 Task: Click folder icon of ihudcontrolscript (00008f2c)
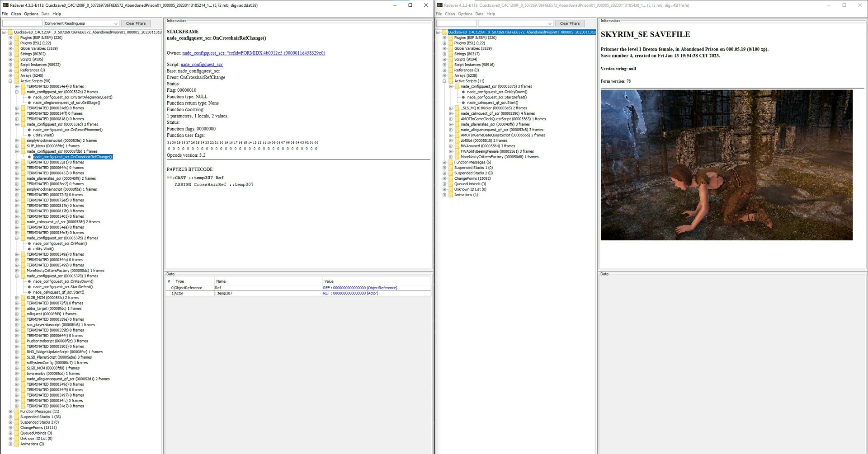pyautogui.click(x=23, y=341)
